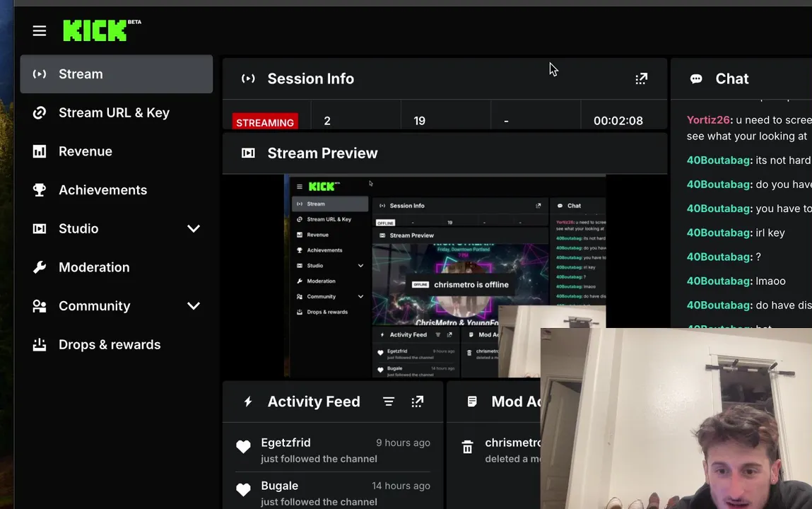The image size is (812, 509).
Task: Click the Kick BETA logo
Action: pos(102,30)
